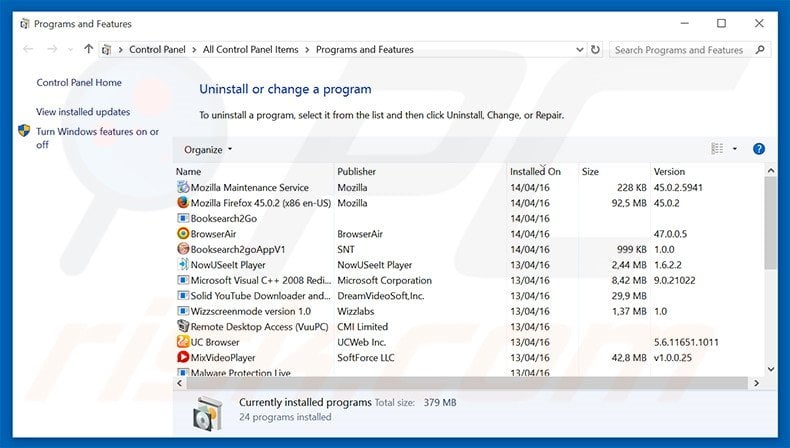Click the Remote Desktop Access (VuuPC) icon
This screenshot has height=448, width=790.
[x=183, y=327]
